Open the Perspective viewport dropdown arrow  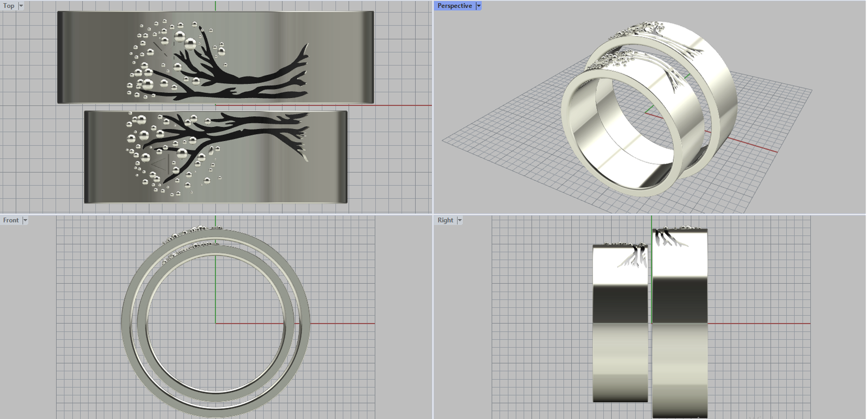click(x=478, y=6)
